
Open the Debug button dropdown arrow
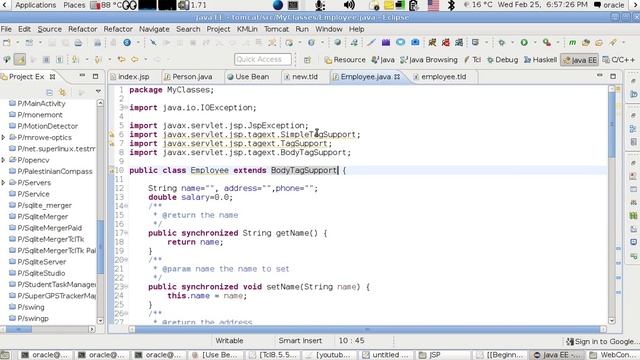tap(512, 42)
